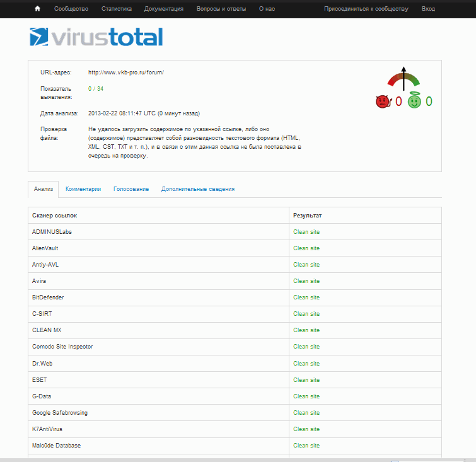Click the red devil malicious vote icon

(x=383, y=101)
